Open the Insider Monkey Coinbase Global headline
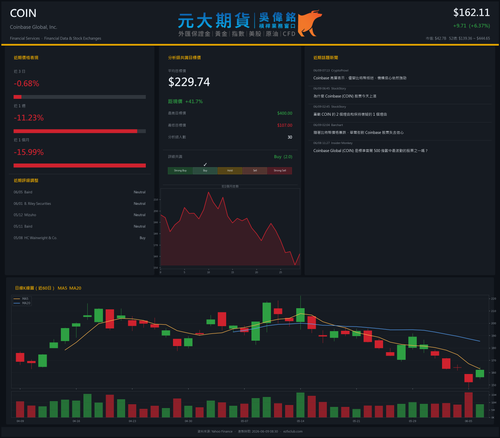 370,151
